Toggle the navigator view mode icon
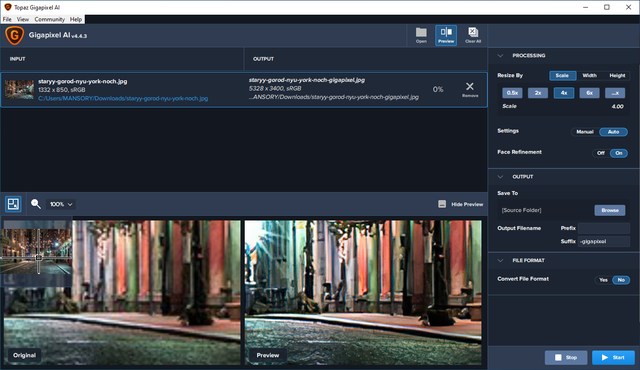The image size is (640, 370). tap(13, 204)
